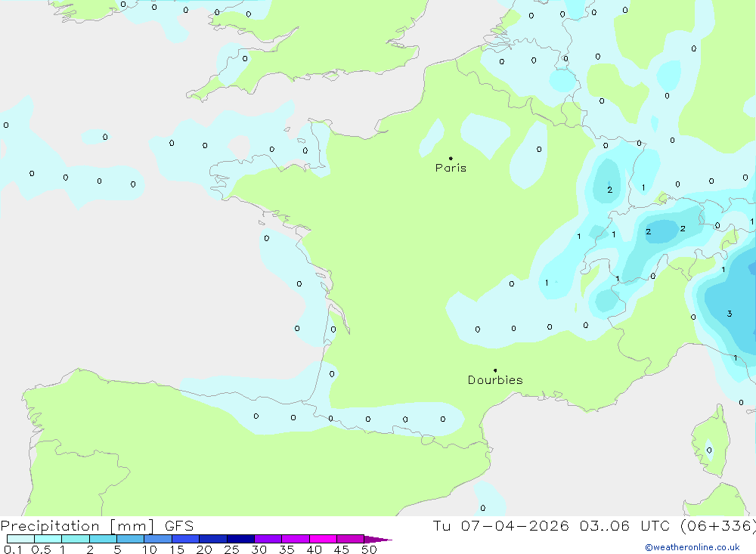Click the legend swatch between 20 and 25
The height and width of the screenshot is (554, 756).
pyautogui.click(x=213, y=539)
